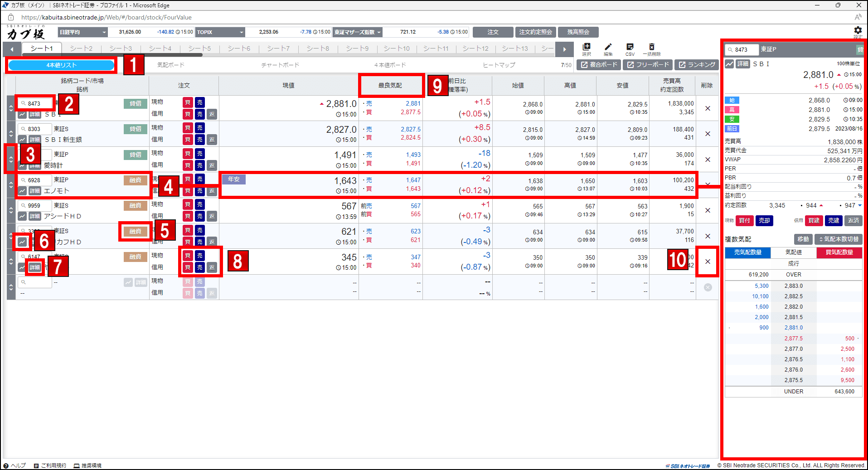Open the 設定 gear settings icon
This screenshot has width=868, height=470.
[x=858, y=30]
